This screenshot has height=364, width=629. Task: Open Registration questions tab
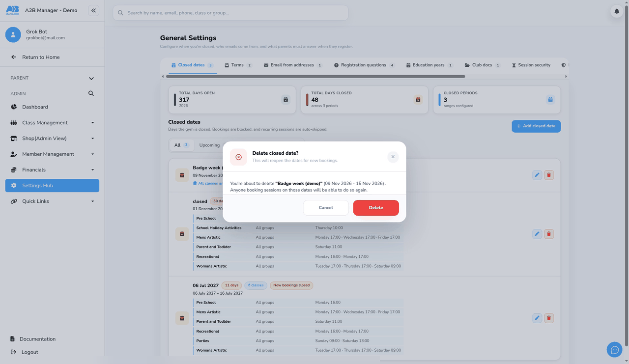(364, 65)
